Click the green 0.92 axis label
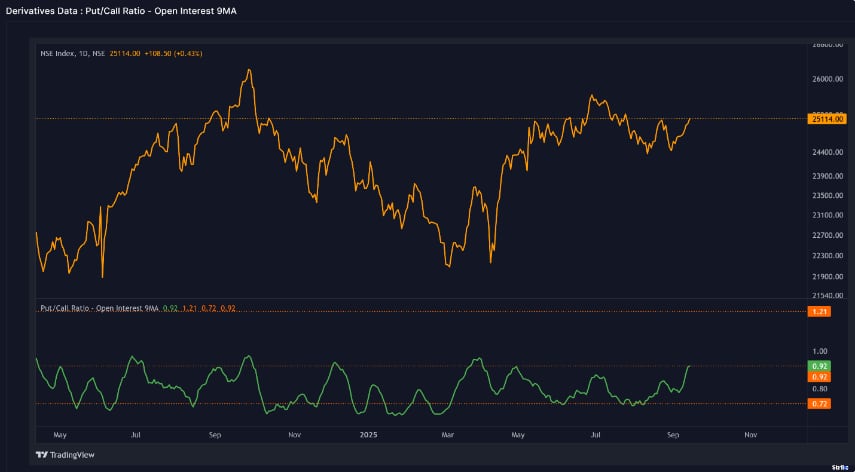The width and height of the screenshot is (855, 472). coord(818,366)
